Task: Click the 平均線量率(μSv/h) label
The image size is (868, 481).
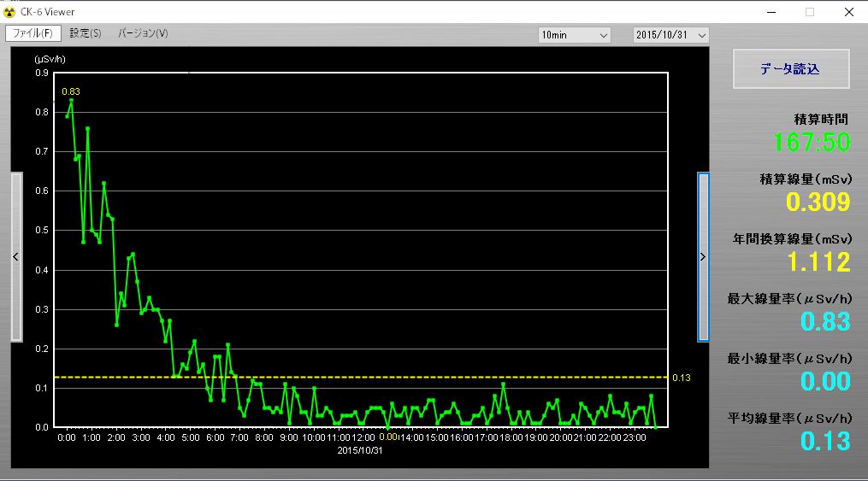Action: click(x=789, y=418)
